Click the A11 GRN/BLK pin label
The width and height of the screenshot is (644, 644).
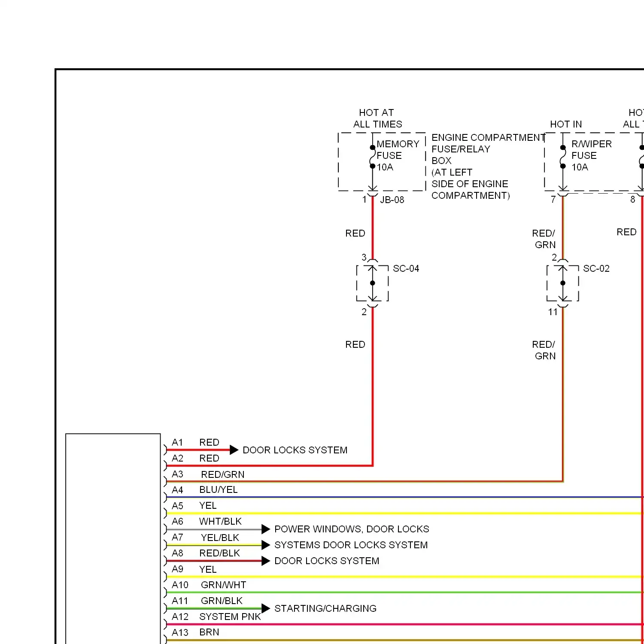click(207, 601)
